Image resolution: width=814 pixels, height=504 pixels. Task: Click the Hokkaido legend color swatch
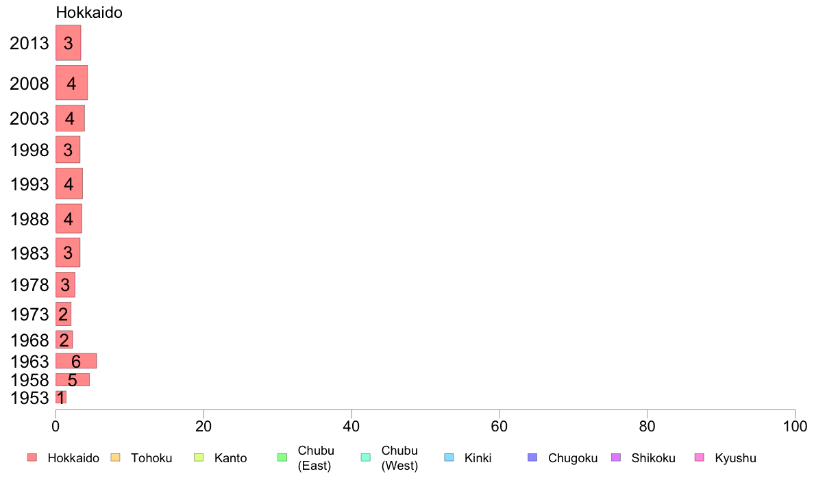[32, 457]
